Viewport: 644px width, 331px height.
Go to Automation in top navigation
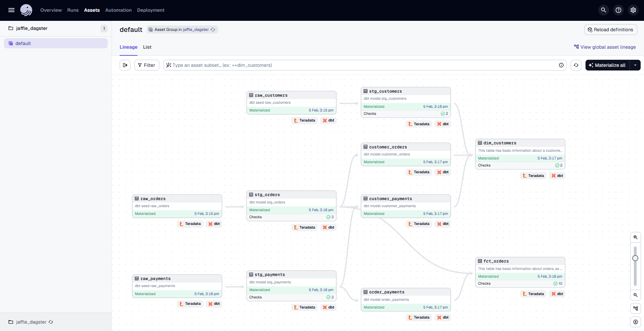[118, 10]
